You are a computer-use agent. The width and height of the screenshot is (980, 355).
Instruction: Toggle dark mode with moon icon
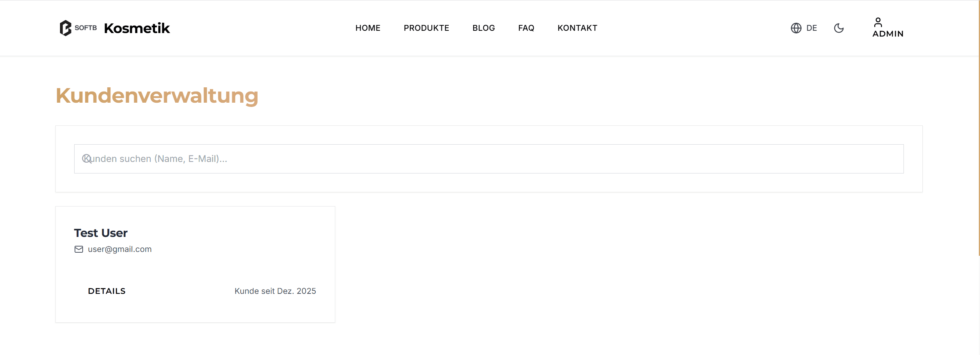coord(839,28)
